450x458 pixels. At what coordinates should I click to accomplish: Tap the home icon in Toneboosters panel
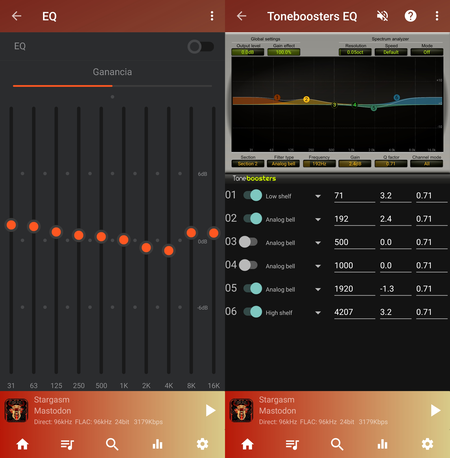pyautogui.click(x=247, y=444)
